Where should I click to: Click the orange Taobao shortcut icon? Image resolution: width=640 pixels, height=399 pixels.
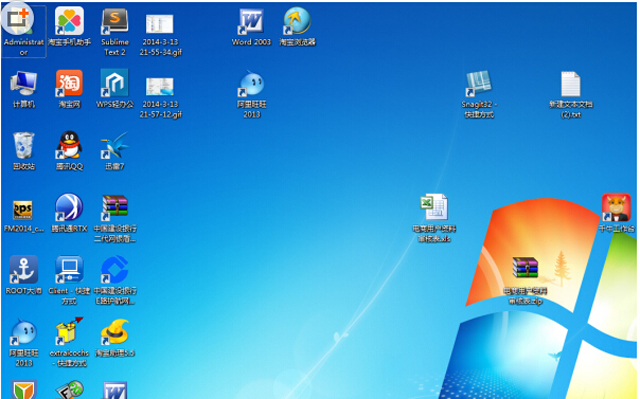click(x=69, y=83)
